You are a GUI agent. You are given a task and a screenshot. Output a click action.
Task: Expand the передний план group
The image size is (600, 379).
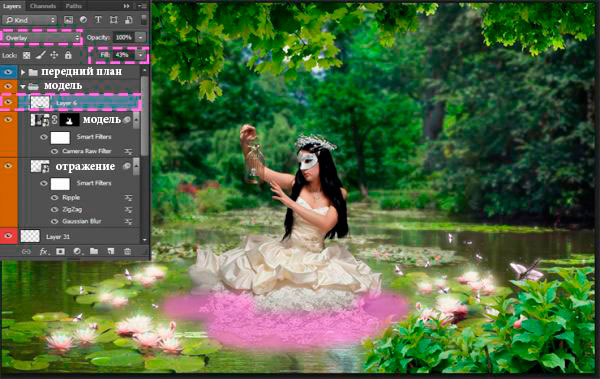coord(23,72)
